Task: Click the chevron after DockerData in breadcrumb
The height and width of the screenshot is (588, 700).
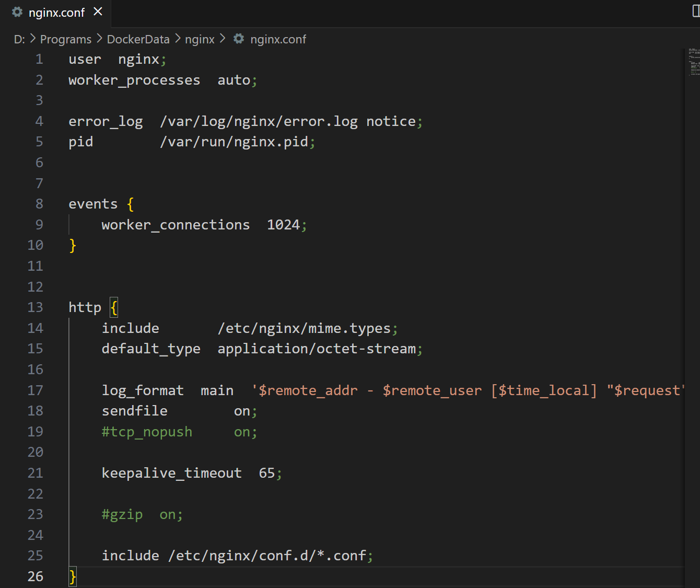Action: [x=178, y=39]
